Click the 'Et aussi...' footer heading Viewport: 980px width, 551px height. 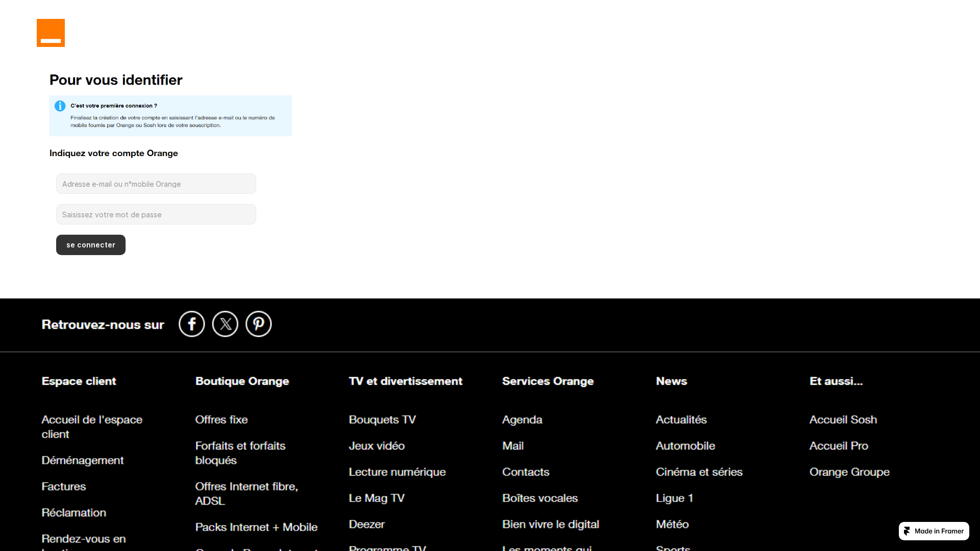(836, 381)
